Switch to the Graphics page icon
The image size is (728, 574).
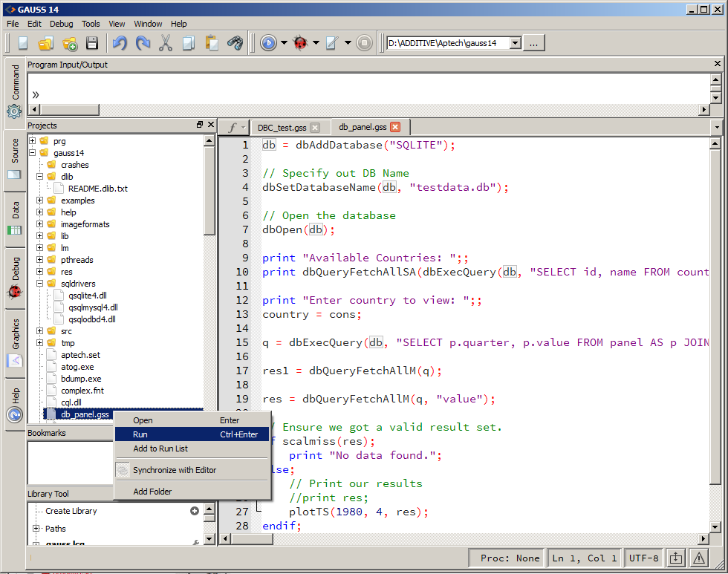[14, 360]
